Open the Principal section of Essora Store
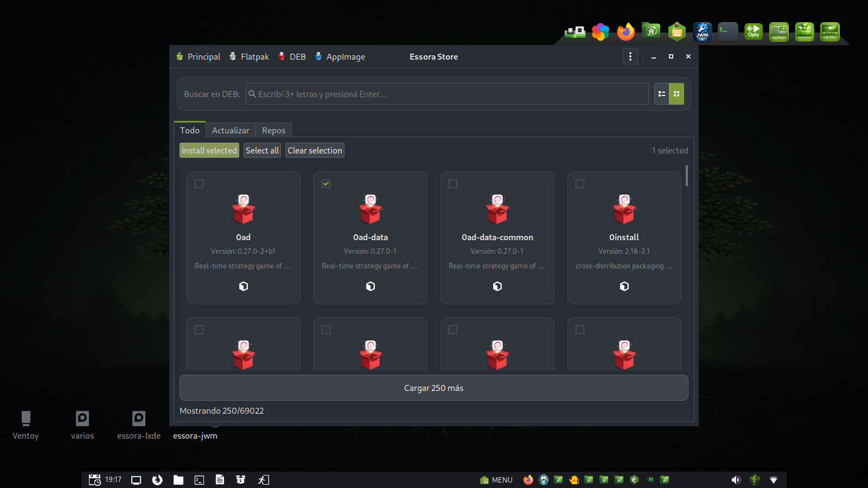The image size is (868, 488). (199, 56)
